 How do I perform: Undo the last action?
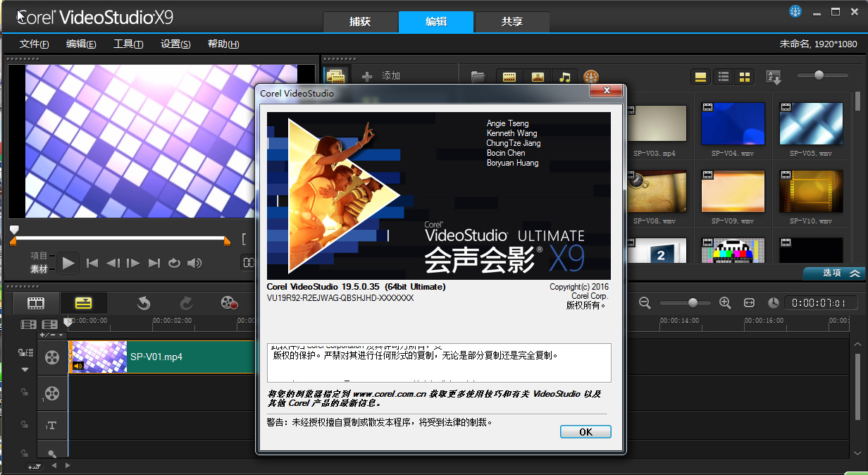144,303
